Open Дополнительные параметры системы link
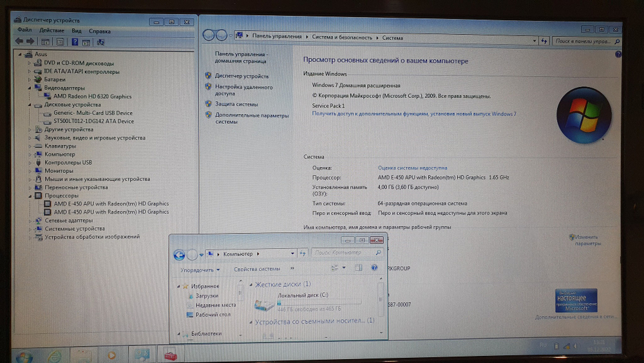The height and width of the screenshot is (363, 644). [252, 119]
